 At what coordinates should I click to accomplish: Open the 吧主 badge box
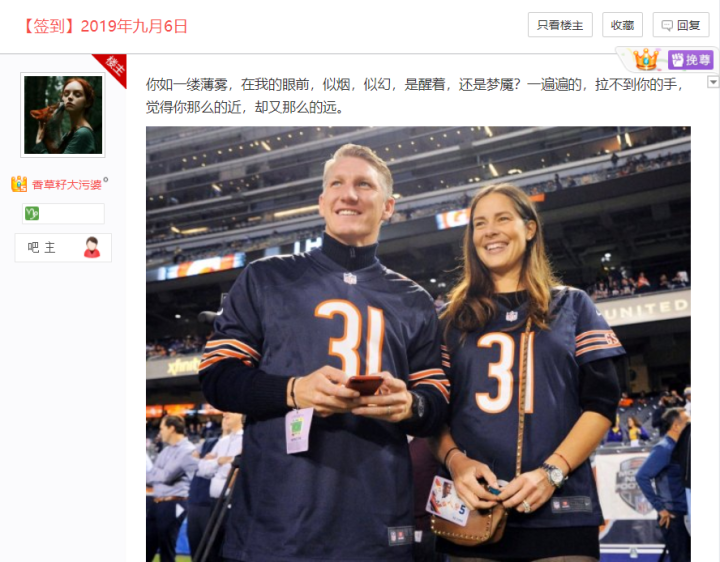tap(63, 247)
